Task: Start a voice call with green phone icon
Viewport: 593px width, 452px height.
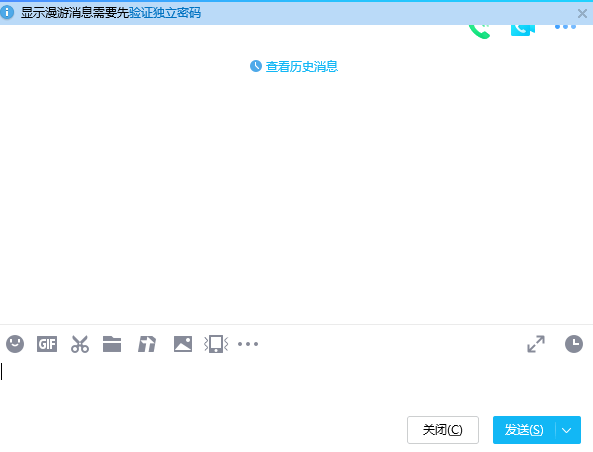Action: point(480,31)
